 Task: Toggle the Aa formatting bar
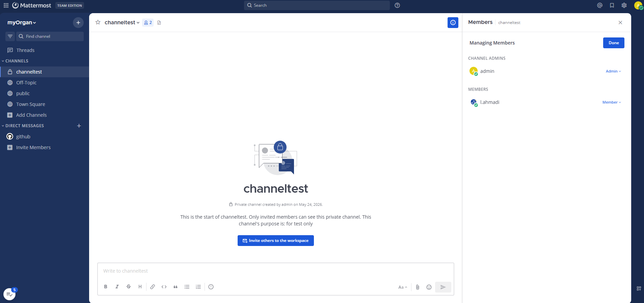point(403,287)
